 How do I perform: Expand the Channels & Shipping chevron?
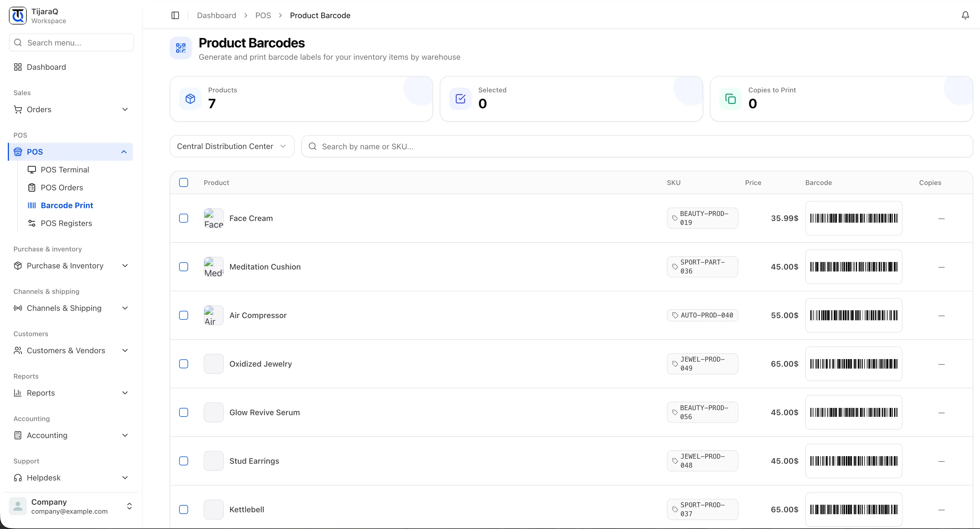(x=125, y=308)
